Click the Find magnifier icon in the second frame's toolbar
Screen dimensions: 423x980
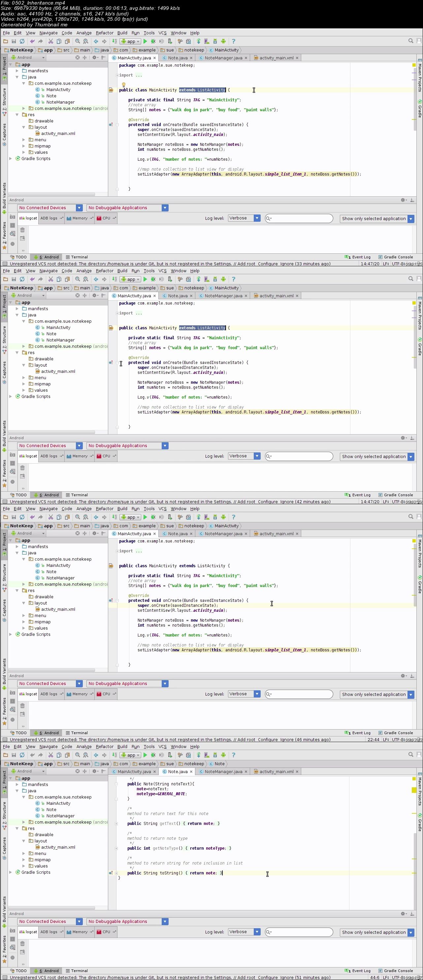[x=78, y=279]
